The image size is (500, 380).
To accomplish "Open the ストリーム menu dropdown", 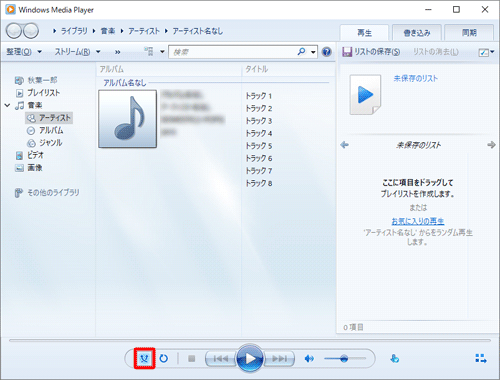I will click(x=77, y=52).
